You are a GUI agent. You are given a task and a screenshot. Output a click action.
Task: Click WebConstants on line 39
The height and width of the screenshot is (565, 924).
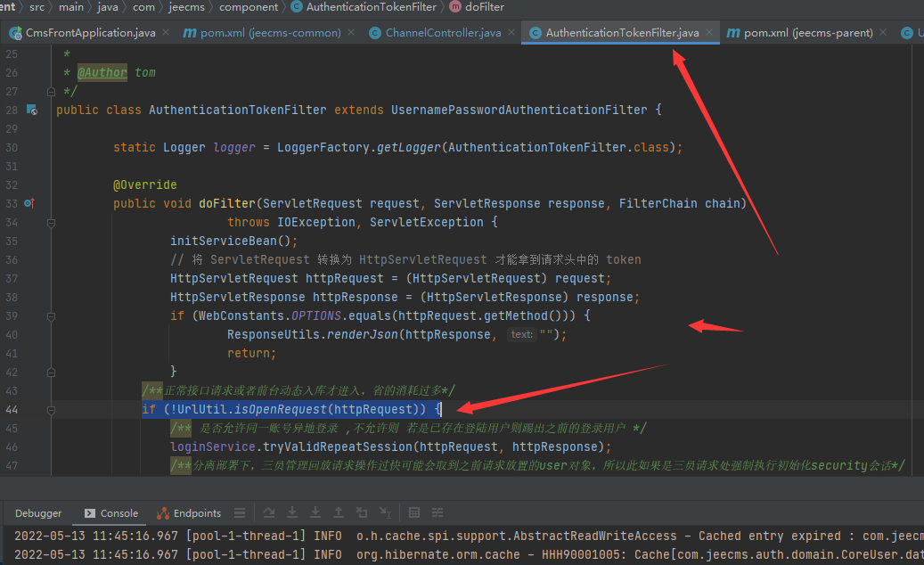pyautogui.click(x=241, y=315)
